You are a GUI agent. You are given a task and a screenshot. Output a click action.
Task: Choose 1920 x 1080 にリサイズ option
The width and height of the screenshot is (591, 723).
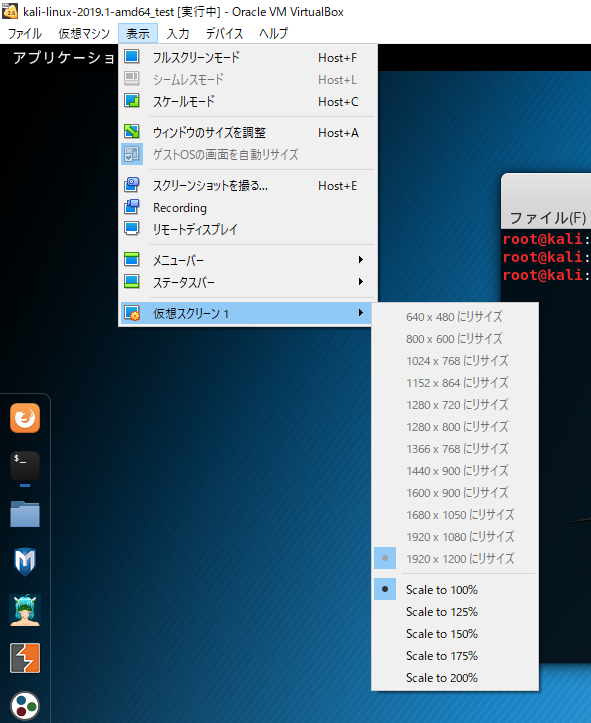click(455, 536)
